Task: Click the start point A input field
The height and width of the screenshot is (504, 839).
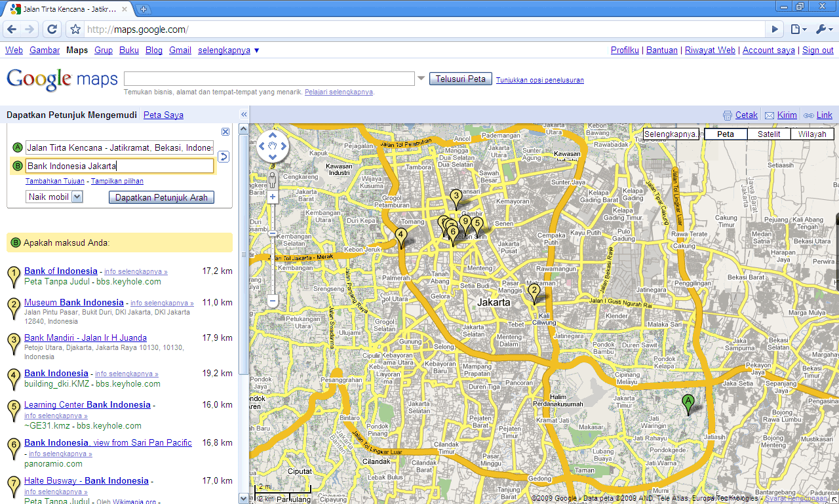Action: tap(119, 147)
